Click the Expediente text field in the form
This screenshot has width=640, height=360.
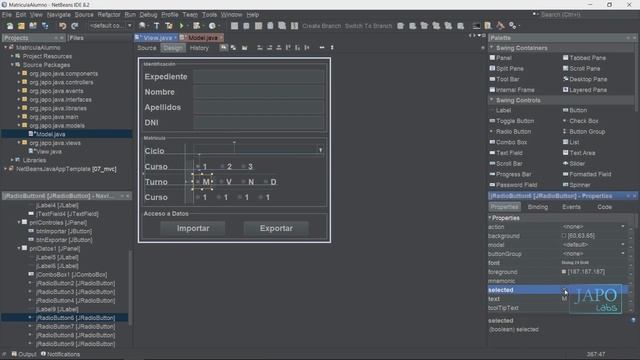259,77
